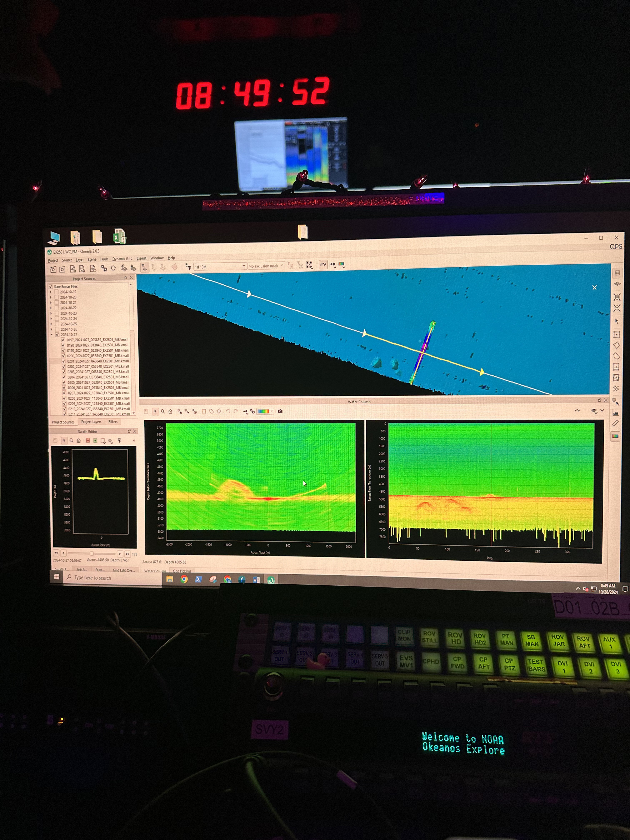
Task: Click the Water Column rainbow colormap swatch
Action: (263, 411)
